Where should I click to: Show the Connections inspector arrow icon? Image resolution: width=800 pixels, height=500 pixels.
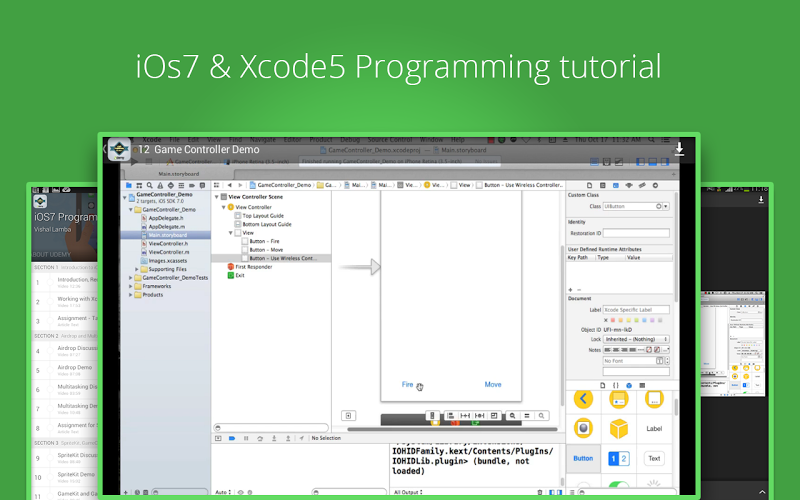(x=656, y=185)
